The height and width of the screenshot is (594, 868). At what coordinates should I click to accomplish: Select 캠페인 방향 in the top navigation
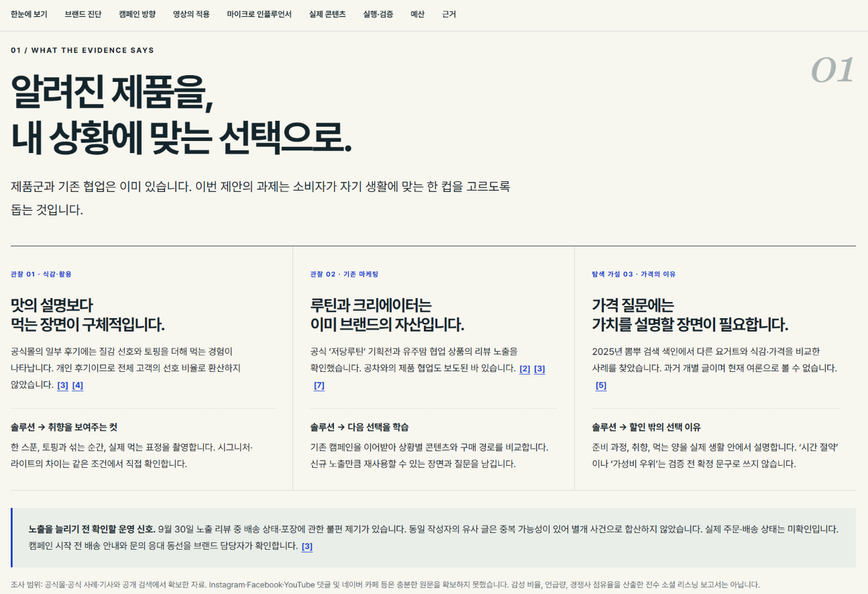137,14
